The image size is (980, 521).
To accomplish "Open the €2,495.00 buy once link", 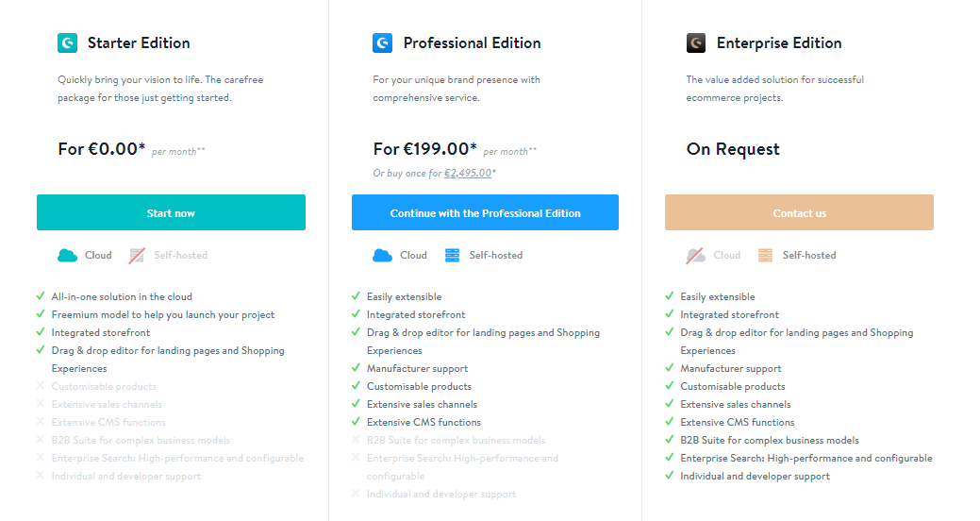I will coord(468,173).
